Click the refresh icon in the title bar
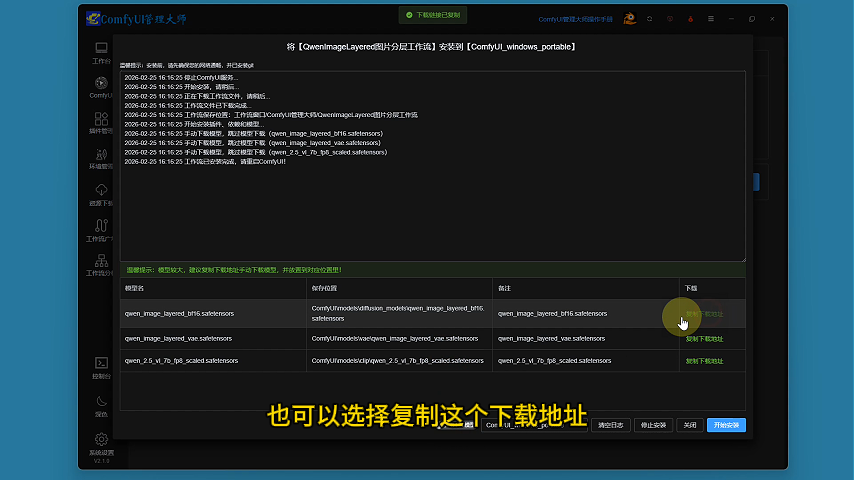Screen dimensions: 854x480 pos(650,19)
